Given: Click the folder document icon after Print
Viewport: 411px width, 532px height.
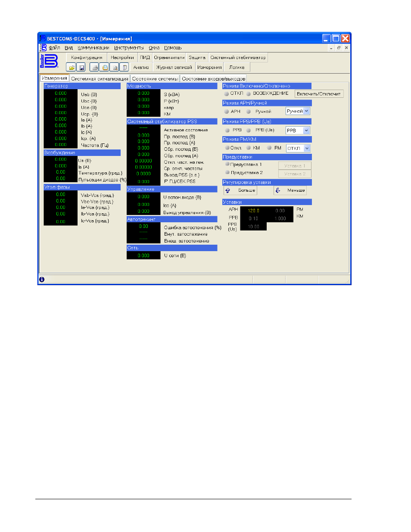Looking at the screenshot, I should (x=104, y=68).
